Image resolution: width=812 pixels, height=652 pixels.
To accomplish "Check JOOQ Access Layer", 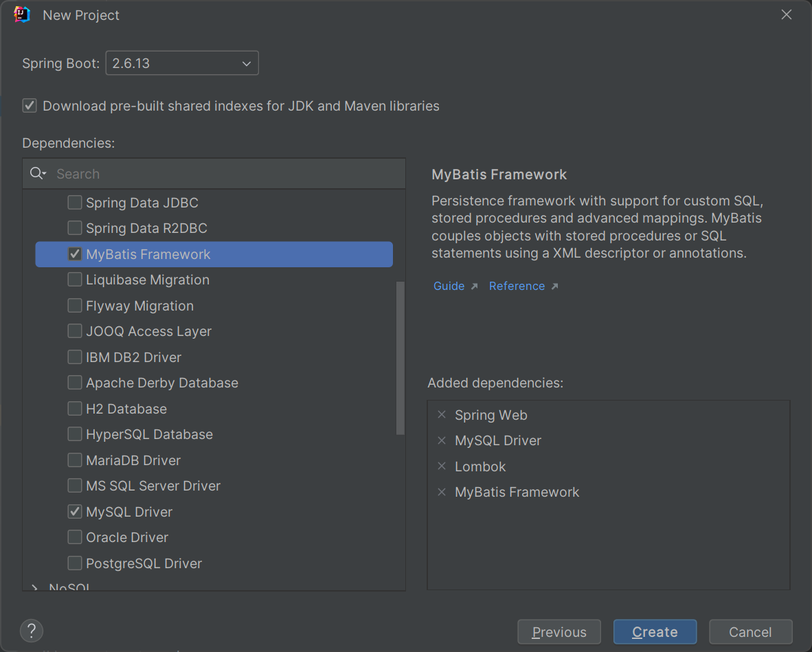I will [x=75, y=331].
